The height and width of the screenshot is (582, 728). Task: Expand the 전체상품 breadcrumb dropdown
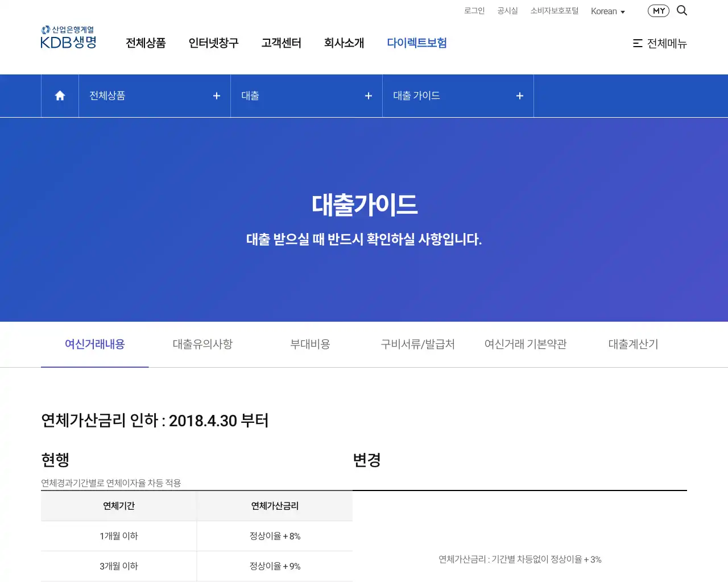tap(154, 96)
